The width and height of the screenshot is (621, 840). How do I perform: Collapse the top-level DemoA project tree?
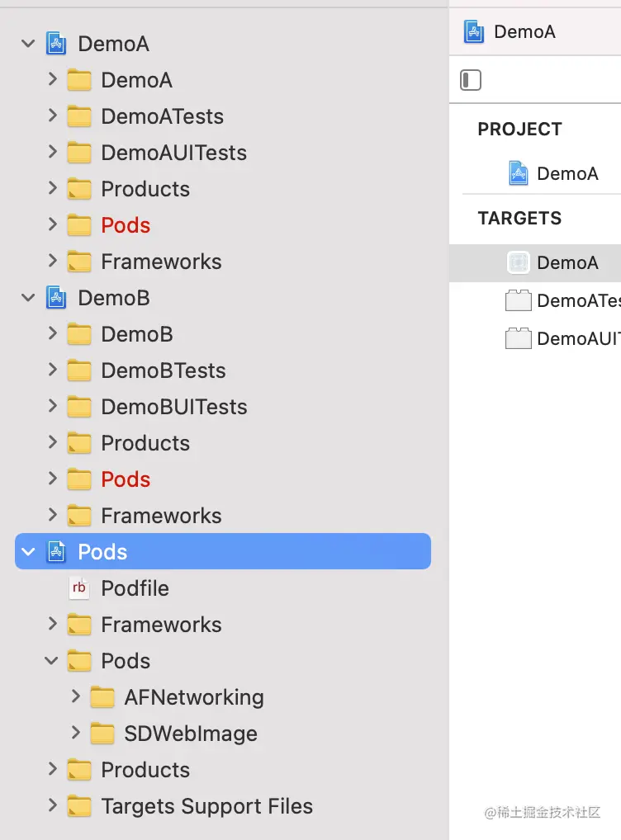(x=29, y=44)
